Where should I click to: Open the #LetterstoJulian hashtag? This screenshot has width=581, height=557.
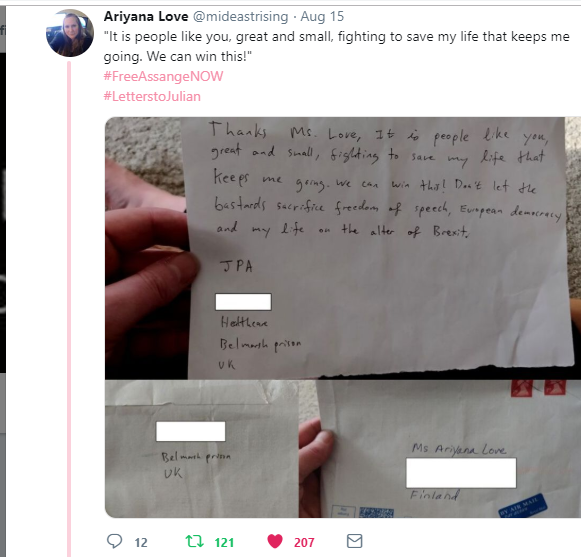pos(152,96)
